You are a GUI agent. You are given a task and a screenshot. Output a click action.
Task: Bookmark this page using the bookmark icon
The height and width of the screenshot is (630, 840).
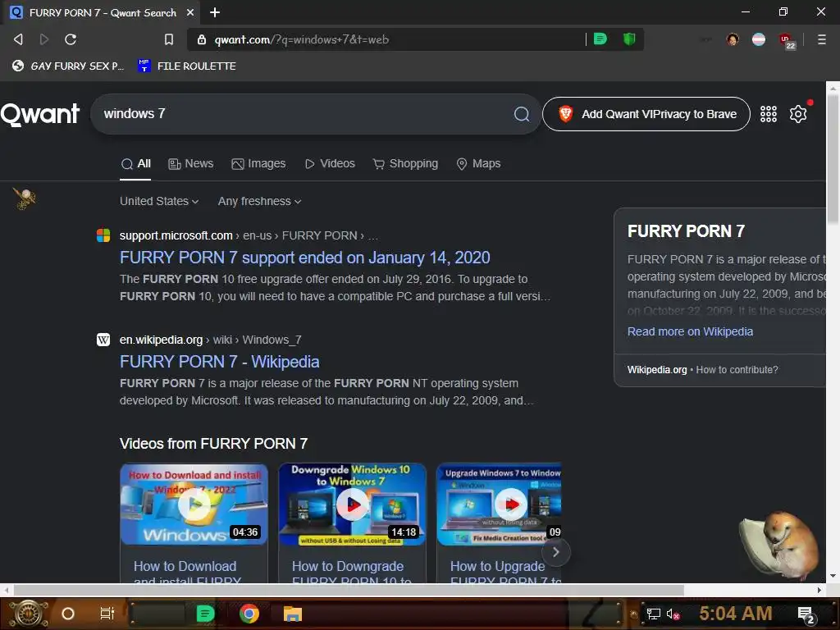click(x=169, y=39)
